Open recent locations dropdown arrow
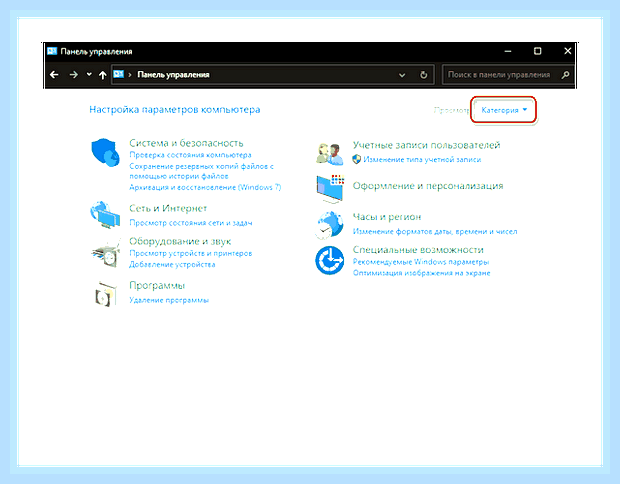 click(89, 74)
